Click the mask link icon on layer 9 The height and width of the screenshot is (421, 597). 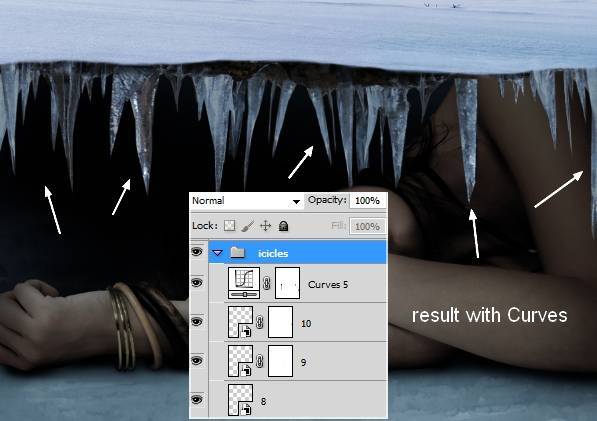pyautogui.click(x=260, y=361)
